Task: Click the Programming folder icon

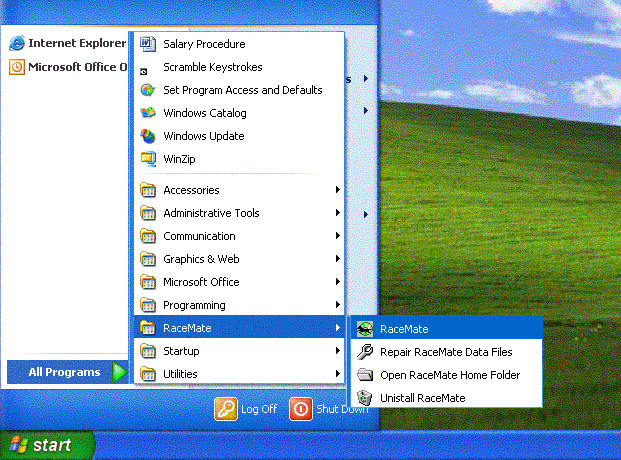Action: tap(148, 305)
